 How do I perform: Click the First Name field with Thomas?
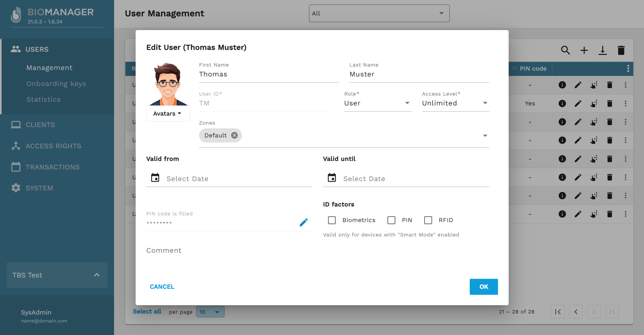coord(269,74)
